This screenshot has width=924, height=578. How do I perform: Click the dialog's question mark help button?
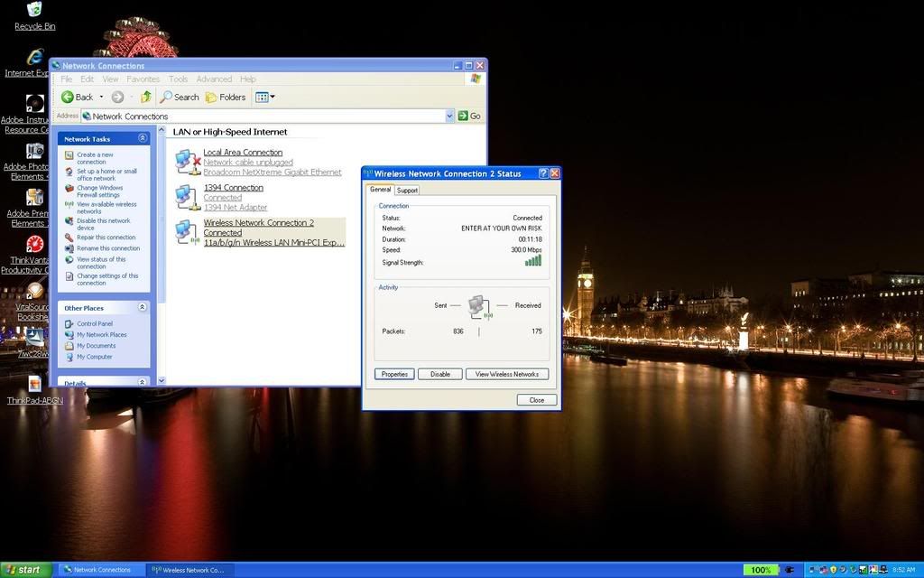[x=543, y=173]
